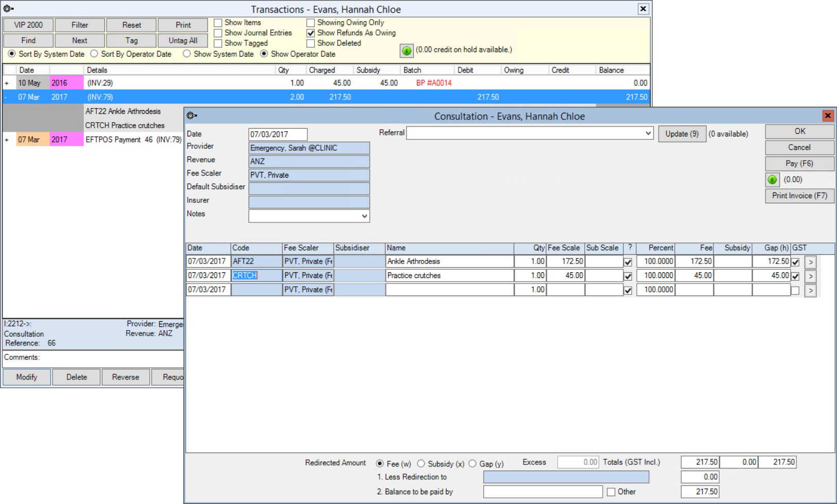Select Subsidy (x) redirected amount option
The height and width of the screenshot is (504, 837).
point(421,463)
